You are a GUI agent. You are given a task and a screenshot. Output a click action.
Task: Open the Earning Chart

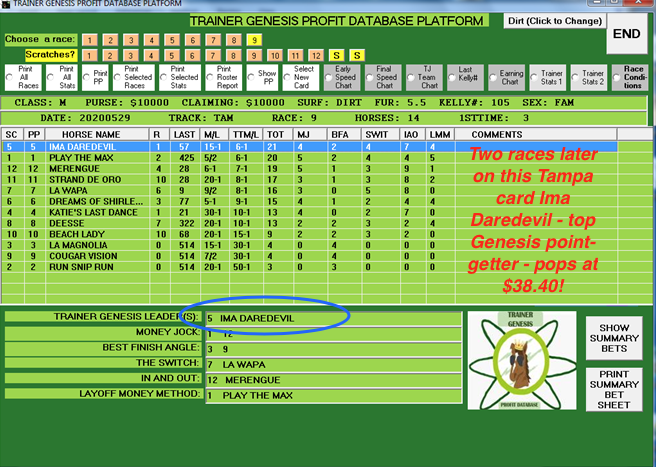[x=506, y=77]
